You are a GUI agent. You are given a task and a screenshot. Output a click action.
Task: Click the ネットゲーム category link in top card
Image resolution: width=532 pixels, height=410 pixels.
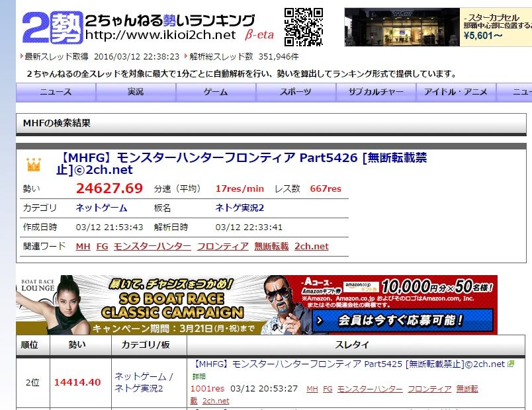101,208
